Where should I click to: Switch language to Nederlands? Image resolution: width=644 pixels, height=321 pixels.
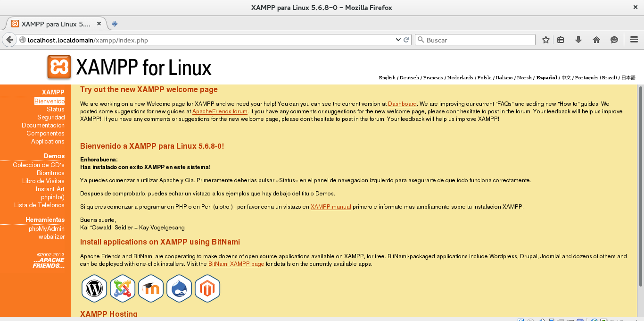pyautogui.click(x=460, y=78)
